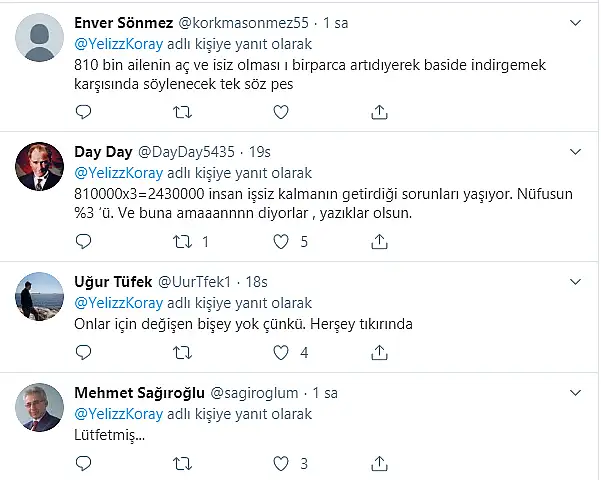Like Mehmet Sağıroğlu's tweet with 3 likes
The height and width of the screenshot is (480, 601).
(x=280, y=463)
